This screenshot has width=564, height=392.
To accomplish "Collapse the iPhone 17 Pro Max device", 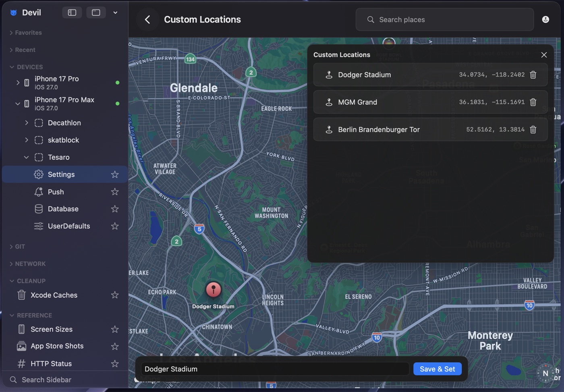I will pyautogui.click(x=18, y=104).
